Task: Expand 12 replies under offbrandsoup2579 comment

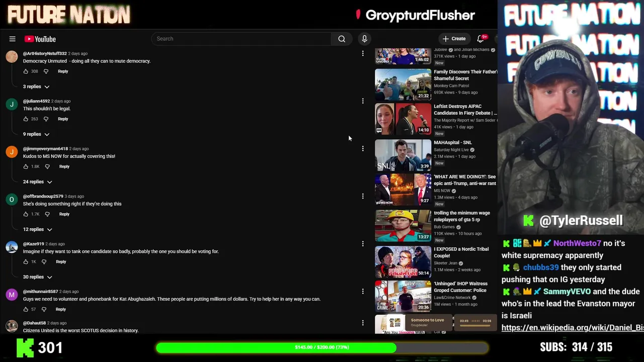Action: [38, 229]
